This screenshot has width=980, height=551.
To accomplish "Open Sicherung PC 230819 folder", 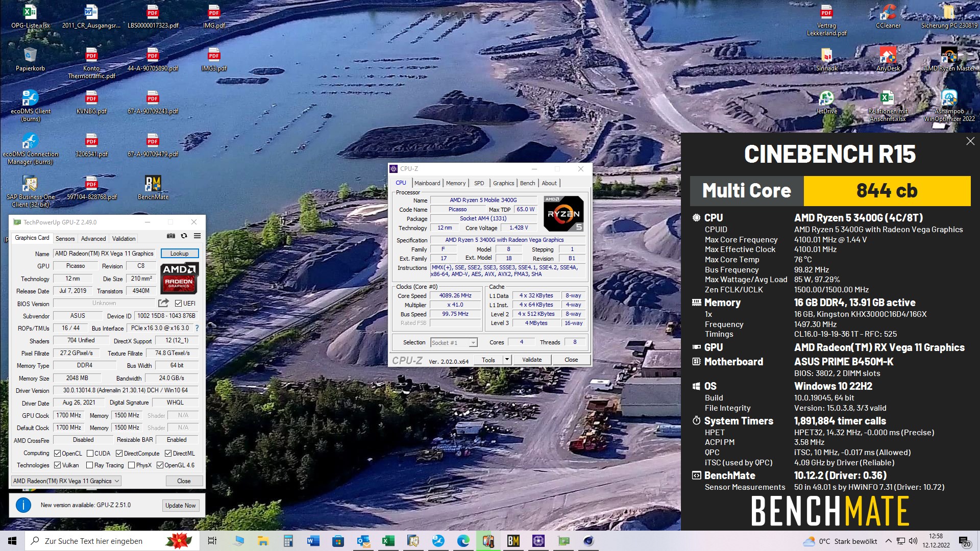I will (x=949, y=16).
